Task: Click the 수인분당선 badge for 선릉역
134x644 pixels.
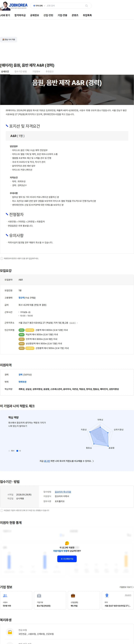Action: click(x=30, y=330)
